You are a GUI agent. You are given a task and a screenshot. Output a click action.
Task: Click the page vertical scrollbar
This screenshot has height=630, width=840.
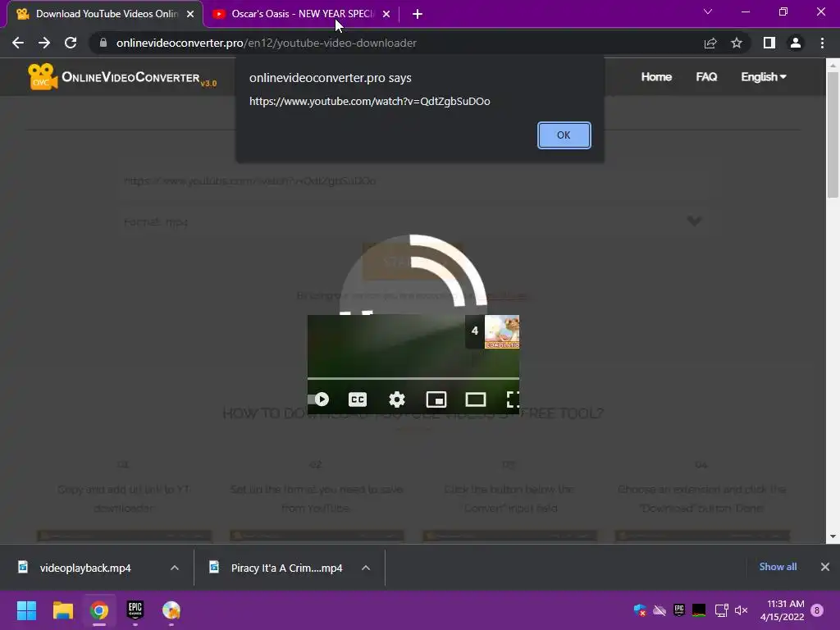point(833,135)
